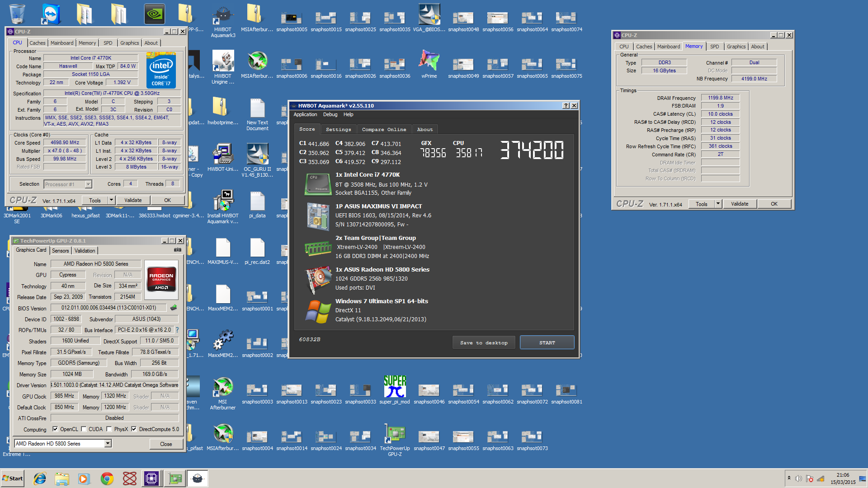Click the CPU chip icon in Aquamark score
This screenshot has width=868, height=488.
click(x=318, y=184)
